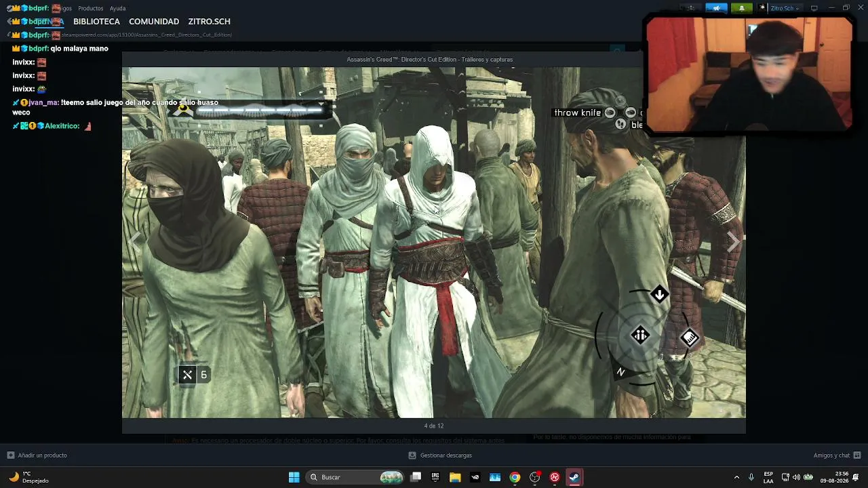The image size is (868, 488).
Task: Click the microphone icon in system tray
Action: tap(751, 477)
